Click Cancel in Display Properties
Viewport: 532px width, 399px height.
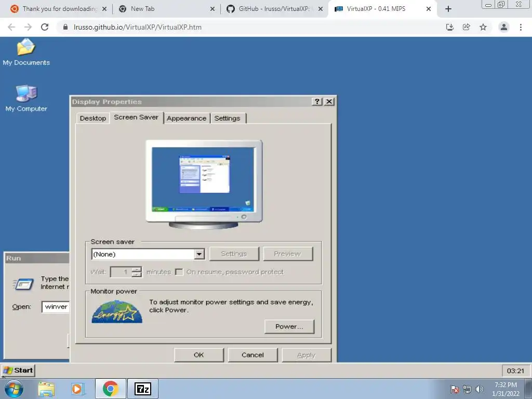pyautogui.click(x=253, y=355)
